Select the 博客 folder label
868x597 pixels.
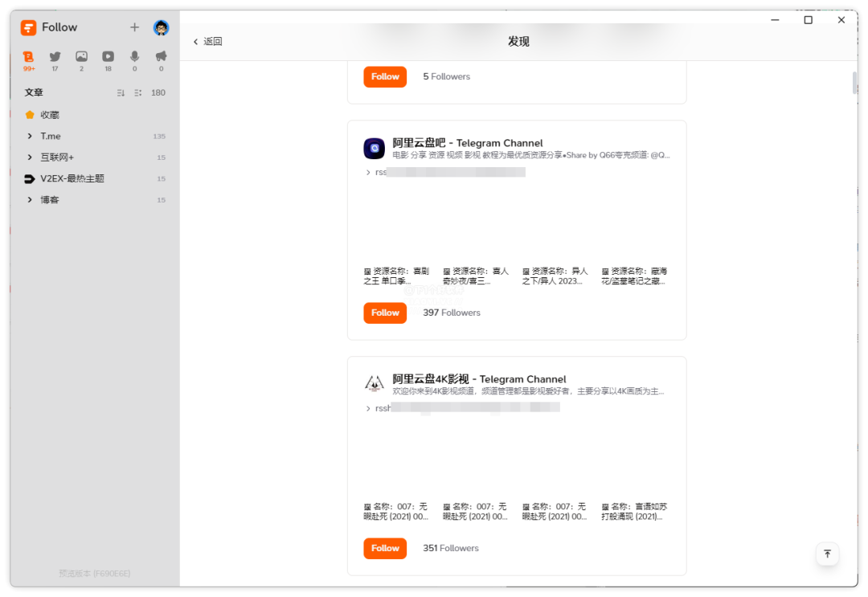point(49,200)
